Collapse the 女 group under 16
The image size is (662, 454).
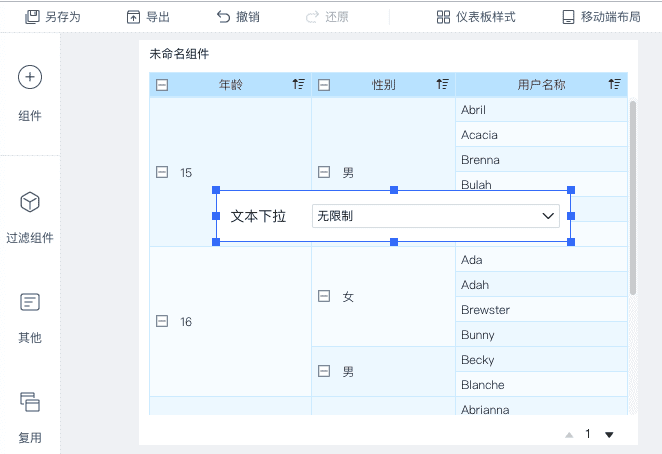(323, 297)
